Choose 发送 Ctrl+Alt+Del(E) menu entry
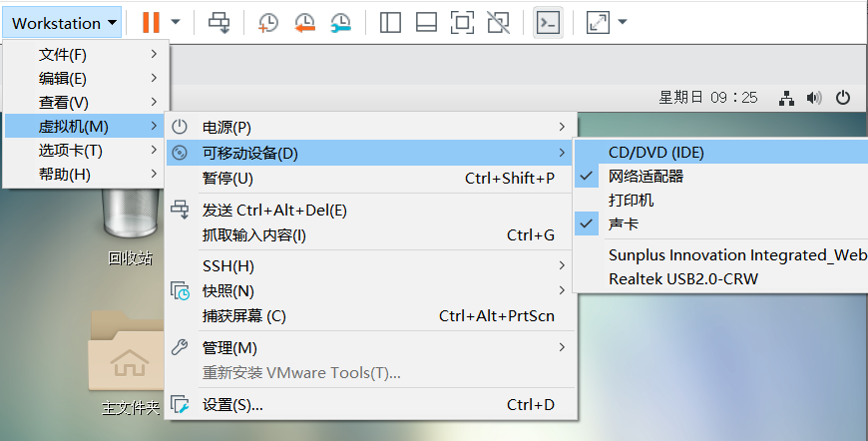The height and width of the screenshot is (441, 868). pos(371,211)
